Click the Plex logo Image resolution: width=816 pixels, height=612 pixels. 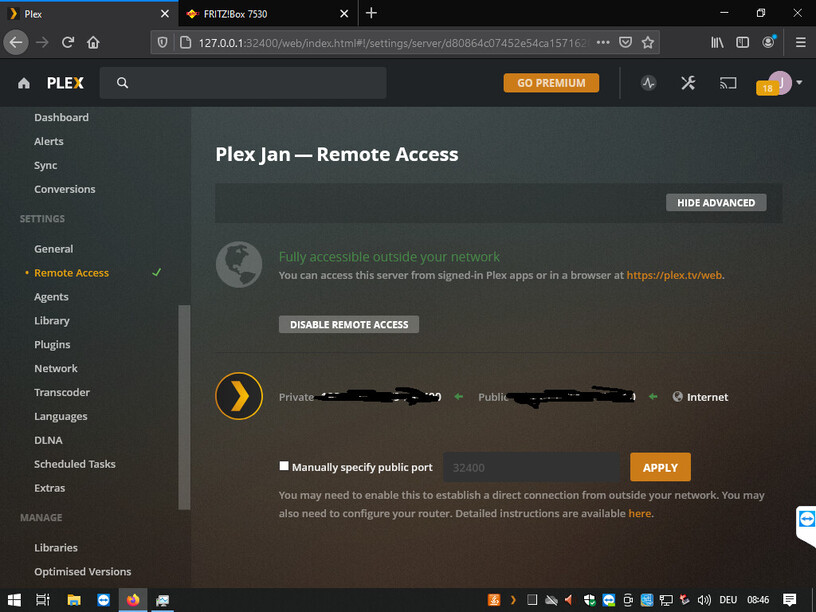(x=65, y=83)
